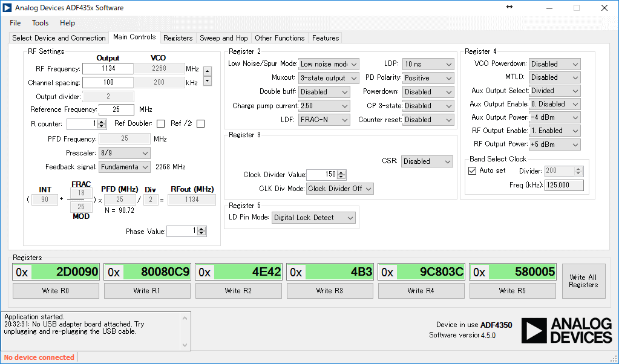Click the Write R2 button
The image size is (619, 364).
coord(238,291)
